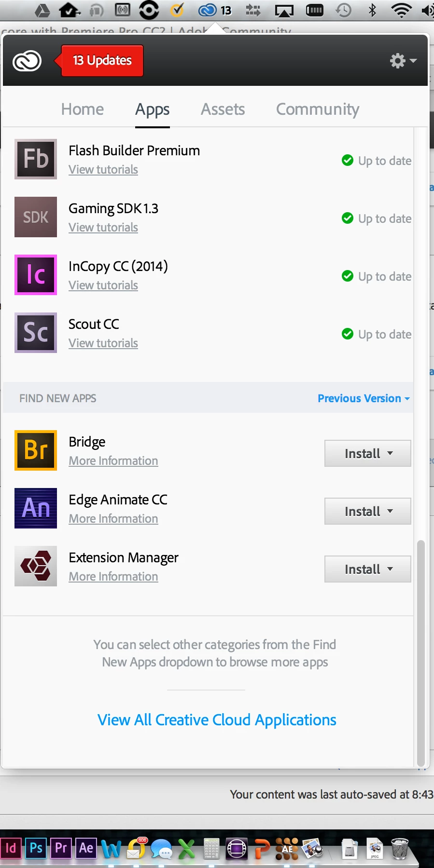
Task: Expand the Previous Version dropdown
Action: 364,398
